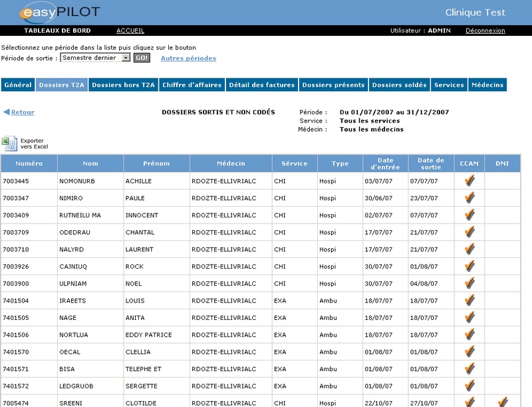
Task: Open the Autres périodes link
Action: coord(188,59)
